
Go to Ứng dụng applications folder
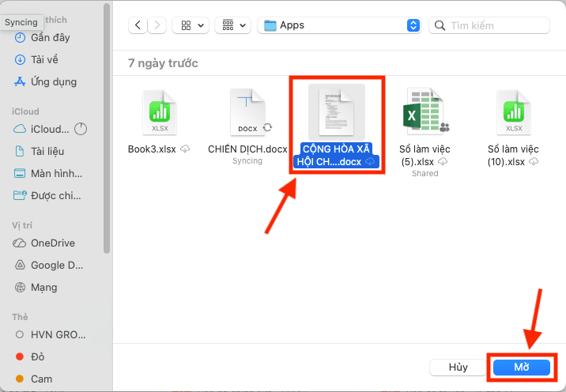click(53, 81)
